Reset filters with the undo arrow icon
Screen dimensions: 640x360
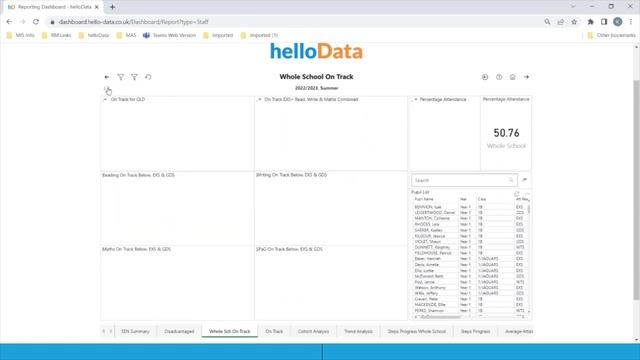coord(148,77)
